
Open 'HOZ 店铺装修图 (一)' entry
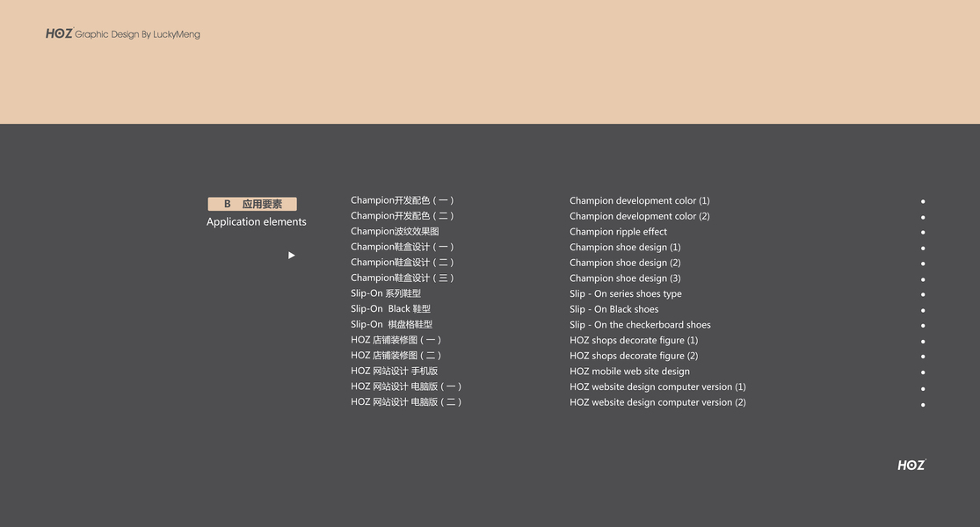coord(396,340)
